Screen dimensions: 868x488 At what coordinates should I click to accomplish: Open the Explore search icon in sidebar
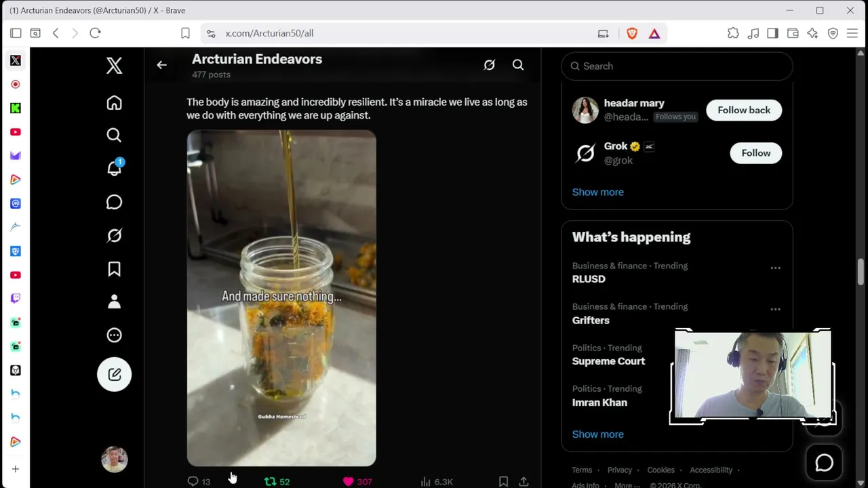coord(114,136)
